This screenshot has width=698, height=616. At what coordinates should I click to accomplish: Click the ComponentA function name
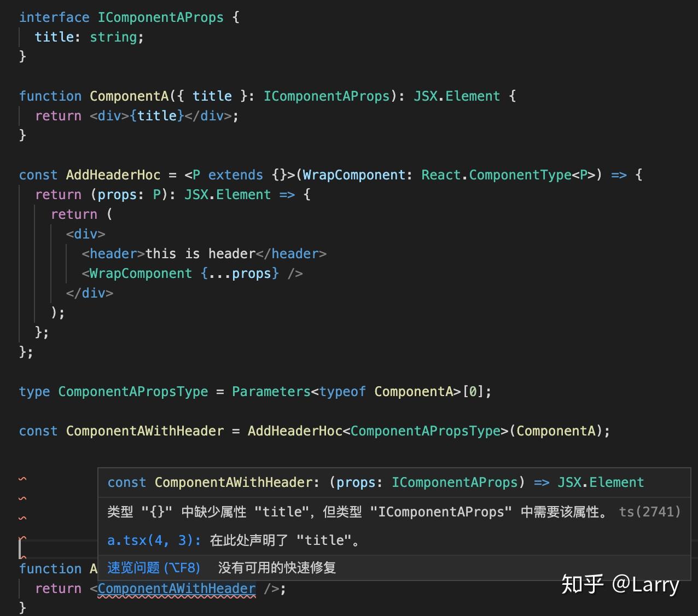129,96
